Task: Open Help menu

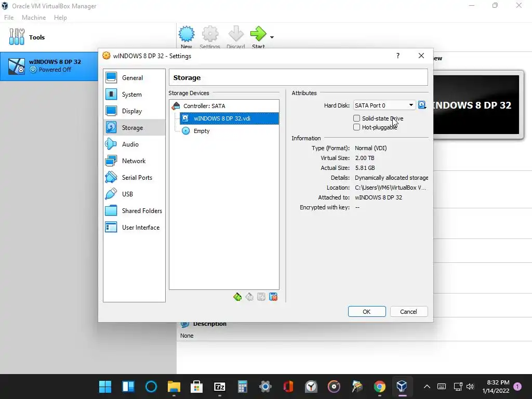Action: (60, 18)
